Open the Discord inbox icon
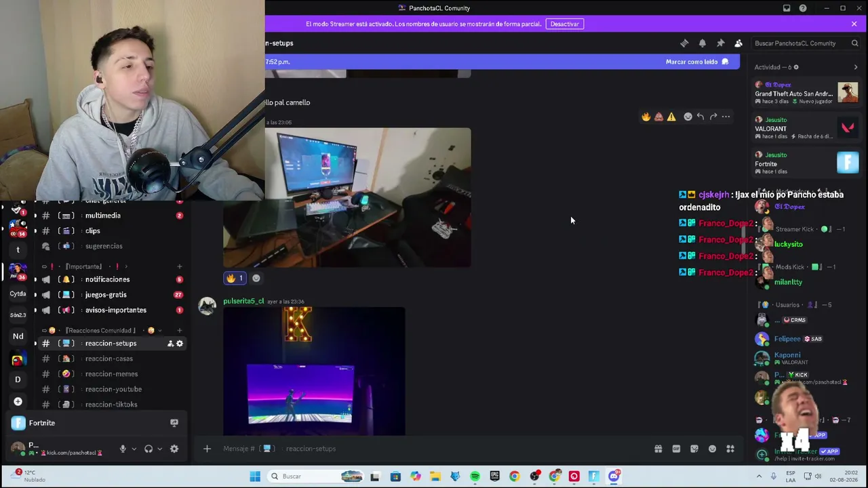Screen dimensions: 868x488 [787, 8]
